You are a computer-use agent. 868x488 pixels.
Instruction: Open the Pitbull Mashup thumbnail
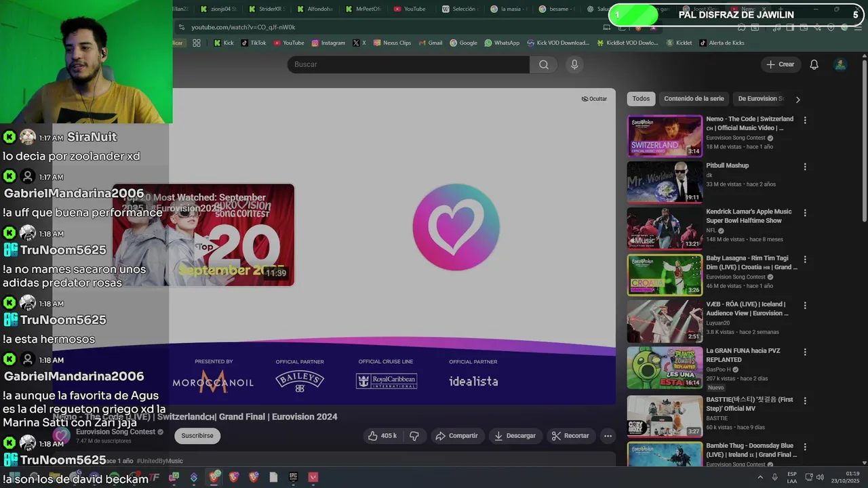665,182
